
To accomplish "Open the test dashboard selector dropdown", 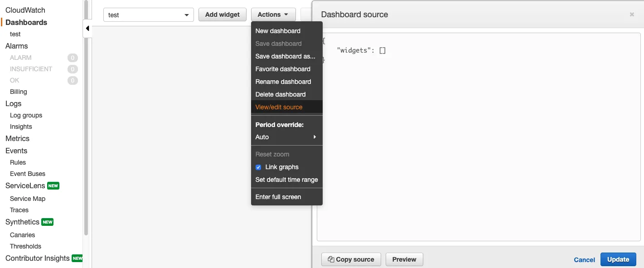I will tap(149, 15).
